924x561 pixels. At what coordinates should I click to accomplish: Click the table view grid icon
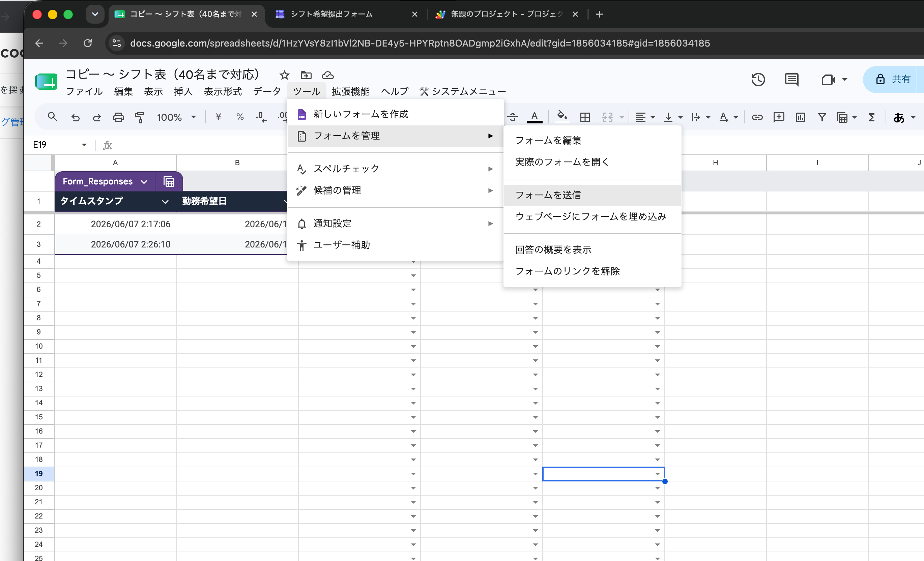tap(169, 181)
